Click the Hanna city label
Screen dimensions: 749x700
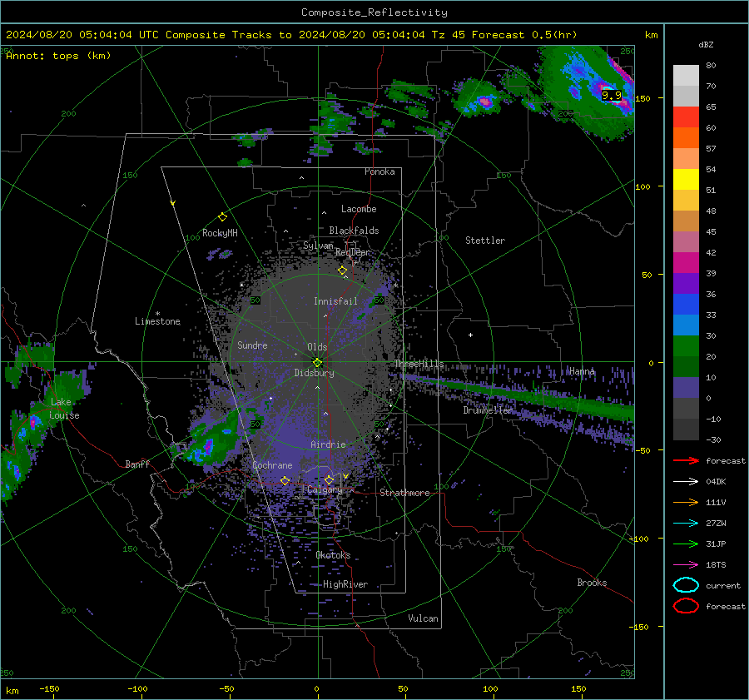point(583,371)
